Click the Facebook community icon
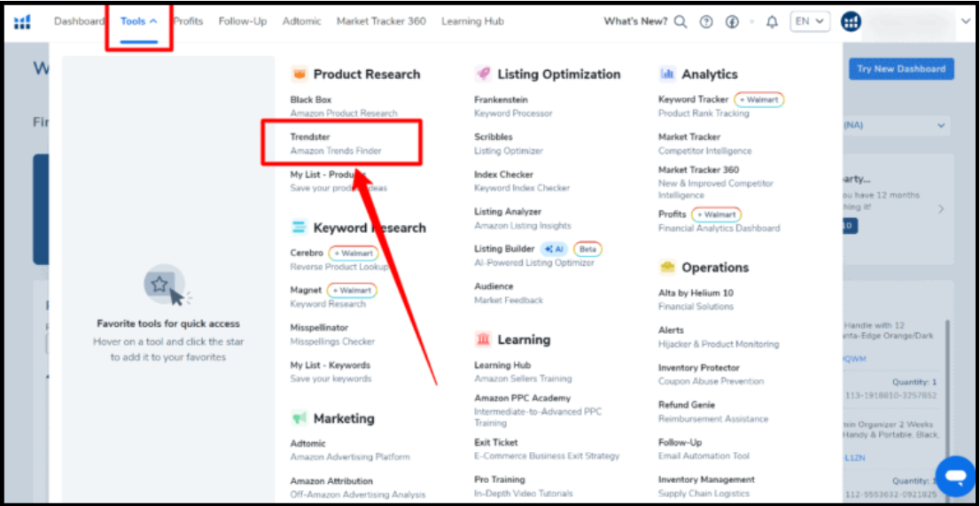Viewport: 980px width, 506px height. 732,22
